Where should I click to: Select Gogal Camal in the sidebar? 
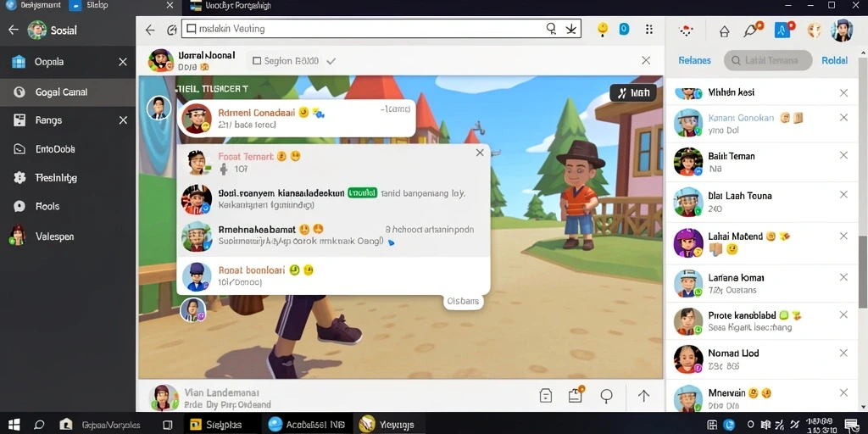pos(68,92)
